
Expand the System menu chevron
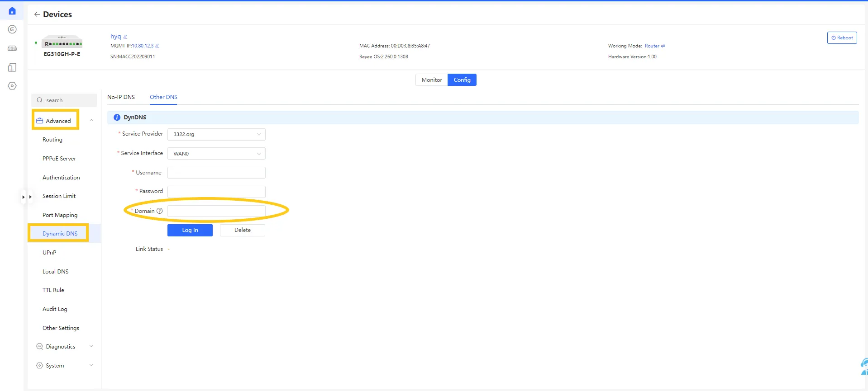[91, 365]
